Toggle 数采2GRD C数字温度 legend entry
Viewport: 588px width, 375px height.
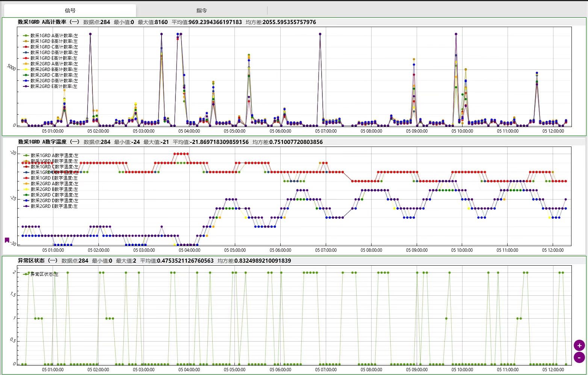[x=54, y=195]
